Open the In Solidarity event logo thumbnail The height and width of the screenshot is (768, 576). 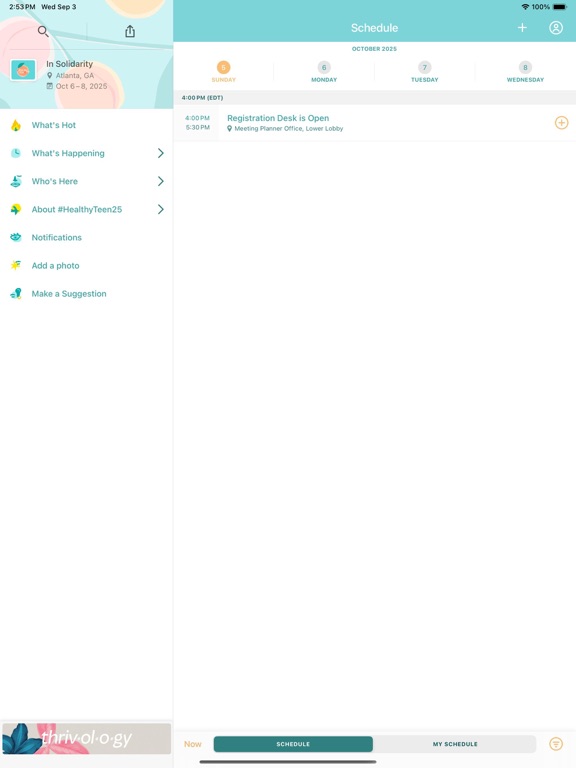pos(23,70)
